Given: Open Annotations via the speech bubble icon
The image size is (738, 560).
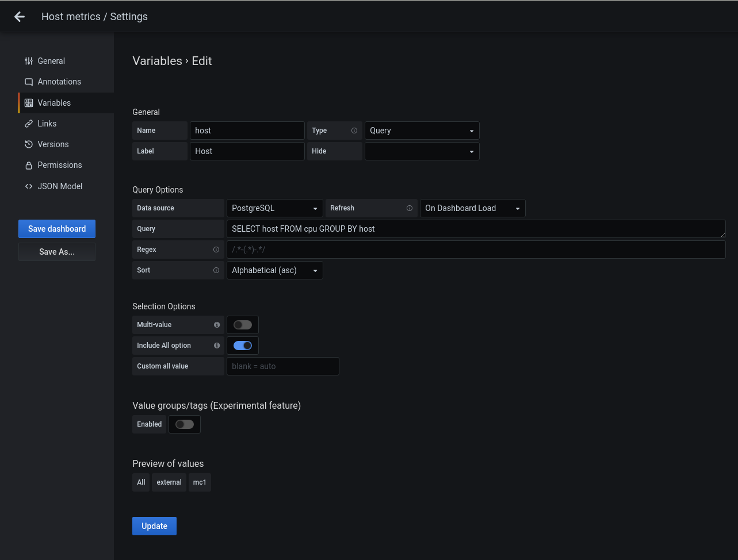Looking at the screenshot, I should pyautogui.click(x=29, y=82).
